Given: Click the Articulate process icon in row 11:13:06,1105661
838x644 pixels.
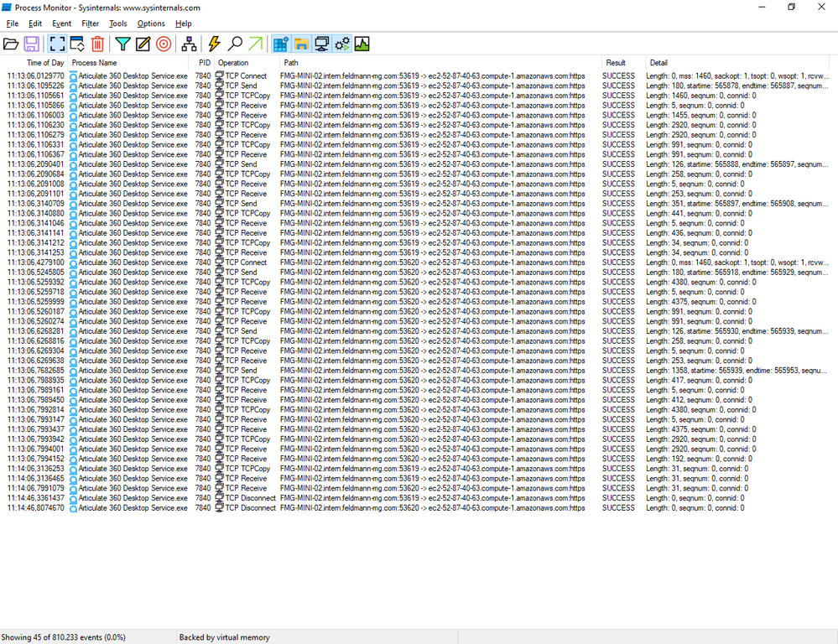Looking at the screenshot, I should pos(73,96).
